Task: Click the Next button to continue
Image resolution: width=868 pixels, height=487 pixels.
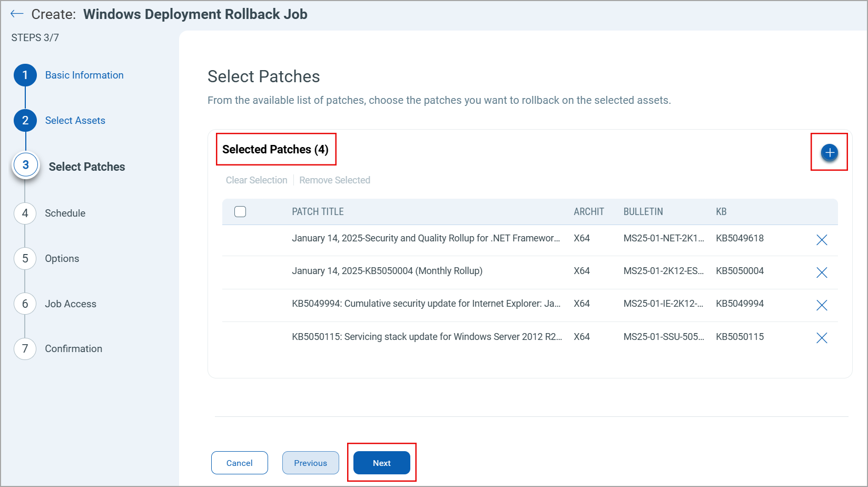Action: point(381,463)
